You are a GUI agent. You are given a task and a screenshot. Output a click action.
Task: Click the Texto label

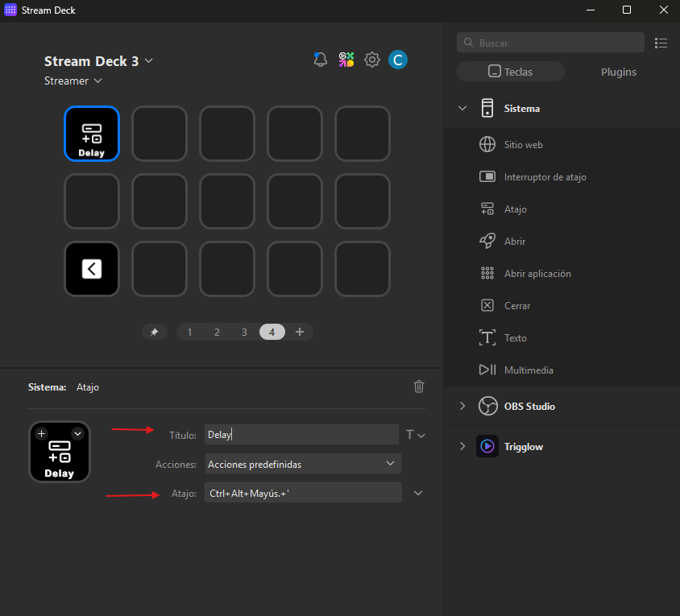click(515, 337)
